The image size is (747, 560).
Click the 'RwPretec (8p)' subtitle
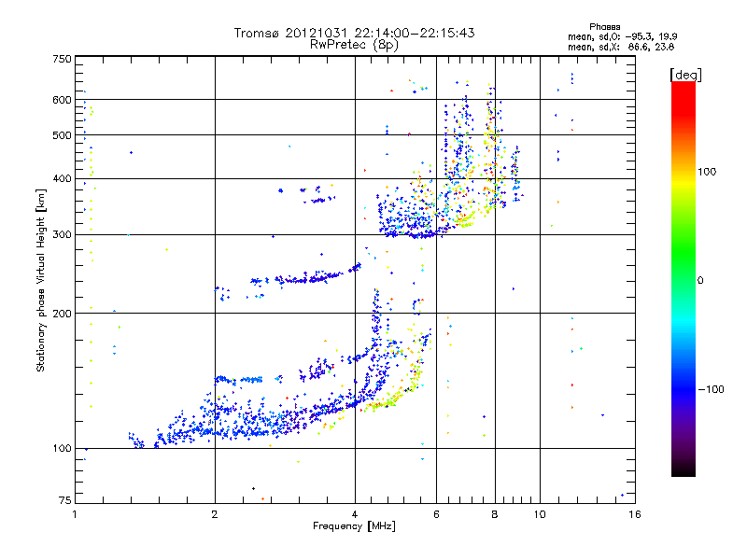[355, 45]
